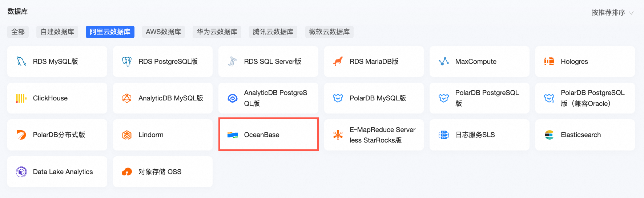
Task: Click the Hologres orange icon
Action: pos(549,61)
